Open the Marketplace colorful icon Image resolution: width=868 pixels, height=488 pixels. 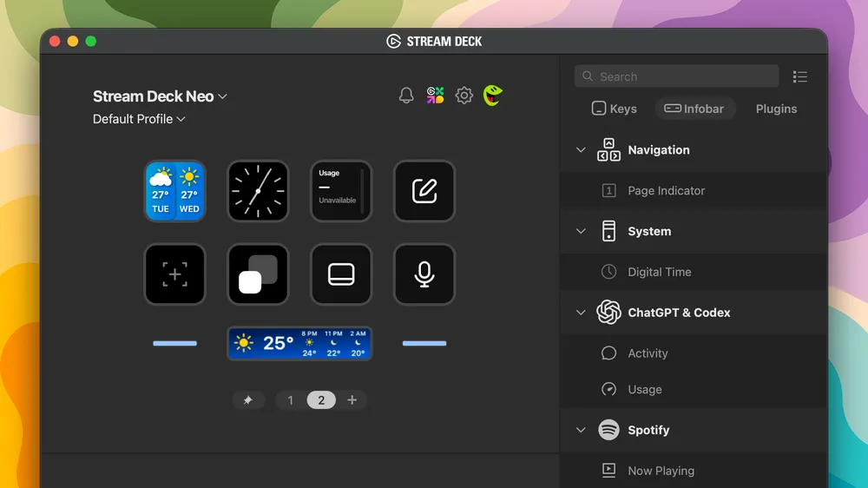435,96
